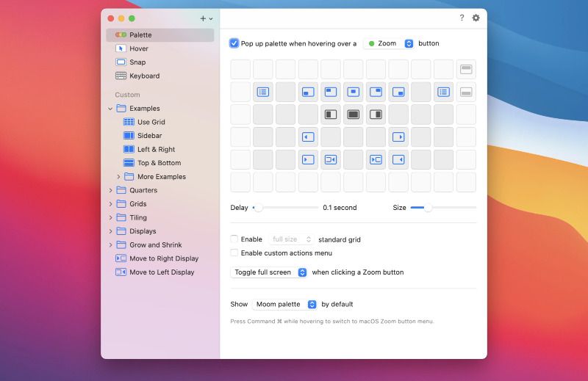The height and width of the screenshot is (381, 588).
Task: Check Enable custom actions menu
Action: [x=234, y=253]
